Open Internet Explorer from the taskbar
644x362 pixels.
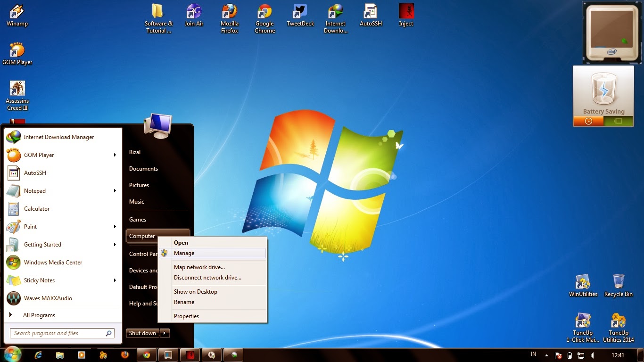point(38,355)
